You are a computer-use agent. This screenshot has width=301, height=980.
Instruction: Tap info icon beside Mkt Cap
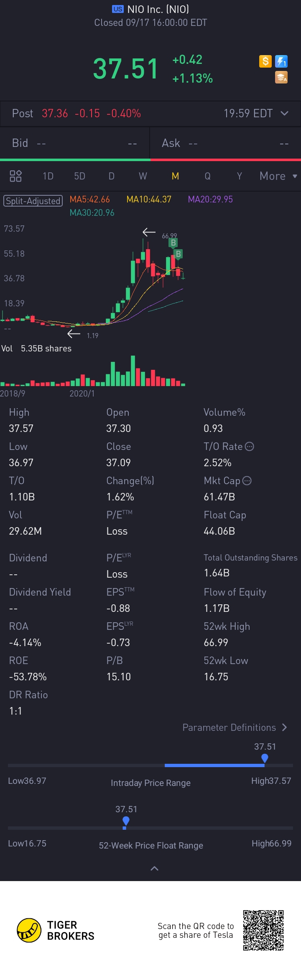[x=247, y=481]
